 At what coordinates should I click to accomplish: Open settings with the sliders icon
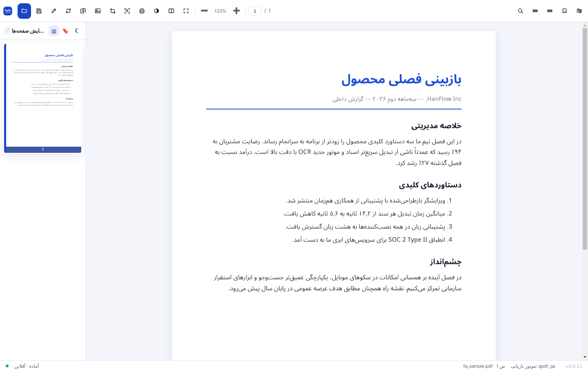pos(579,11)
